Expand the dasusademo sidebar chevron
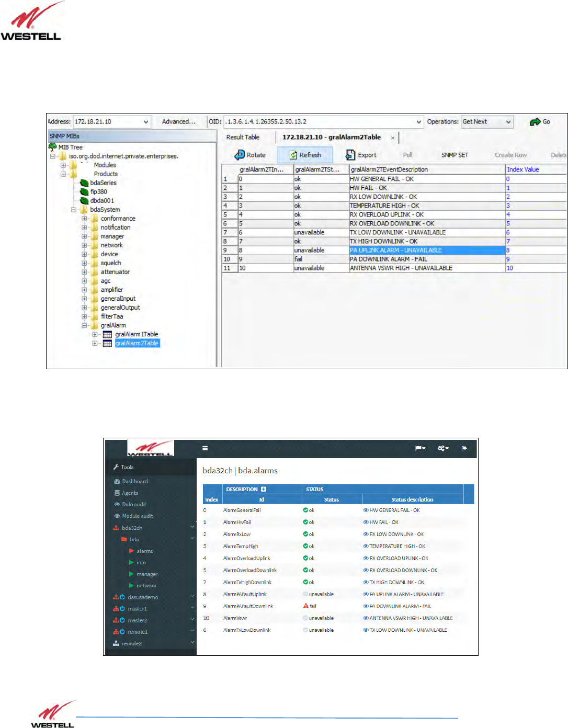This screenshot has width=568, height=728. 192,596
